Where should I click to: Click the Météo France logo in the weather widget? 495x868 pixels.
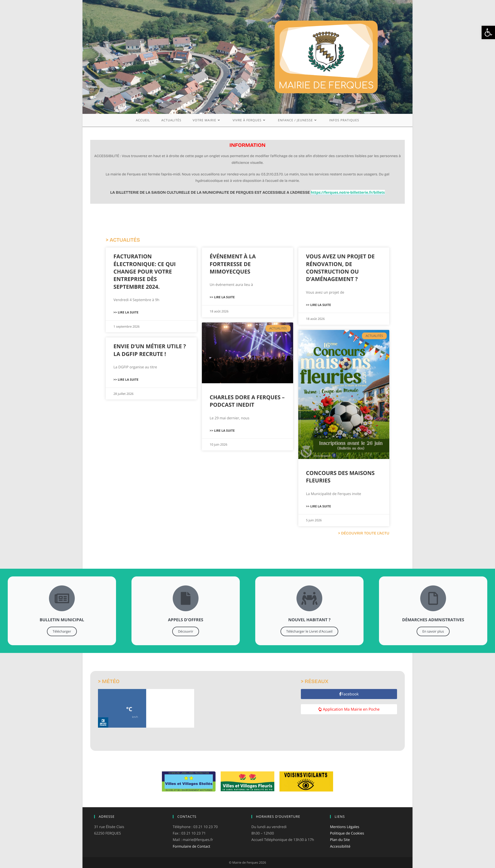point(103,722)
